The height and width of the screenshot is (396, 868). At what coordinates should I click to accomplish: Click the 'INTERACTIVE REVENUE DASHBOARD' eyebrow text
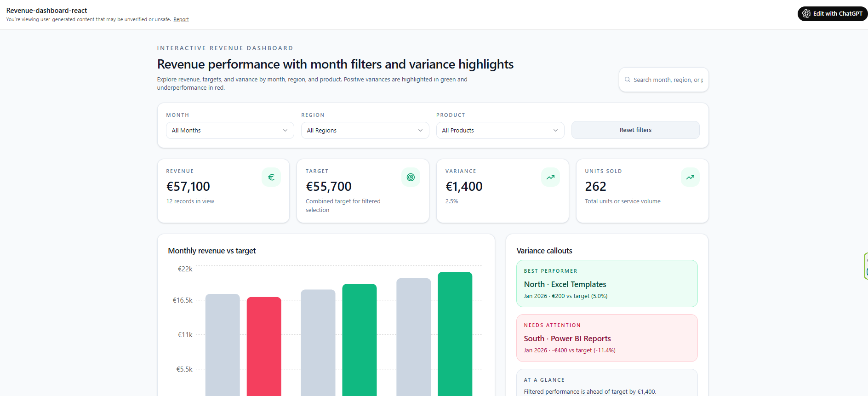pyautogui.click(x=225, y=48)
